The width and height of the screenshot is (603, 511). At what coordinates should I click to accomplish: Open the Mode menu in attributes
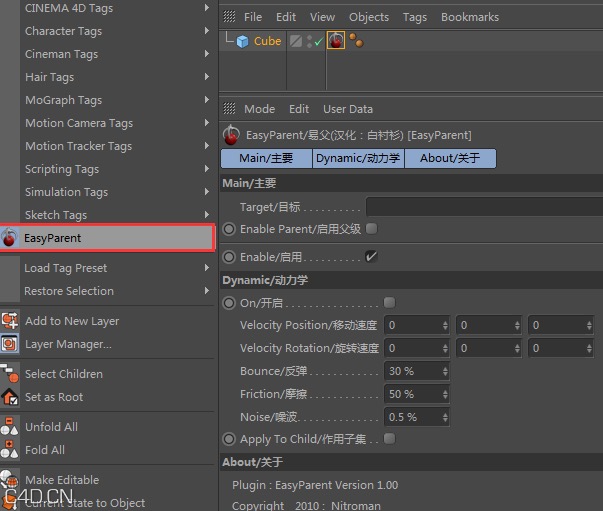(260, 109)
